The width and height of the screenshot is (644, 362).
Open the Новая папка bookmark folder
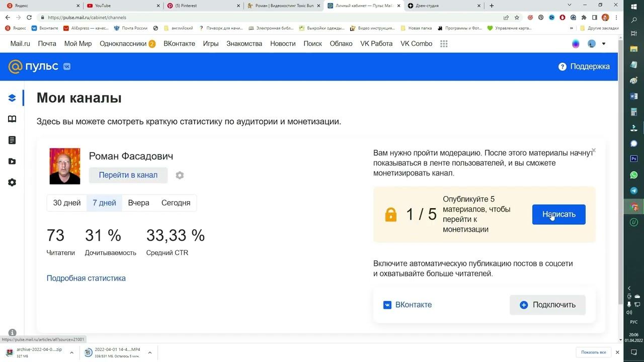tap(416, 28)
